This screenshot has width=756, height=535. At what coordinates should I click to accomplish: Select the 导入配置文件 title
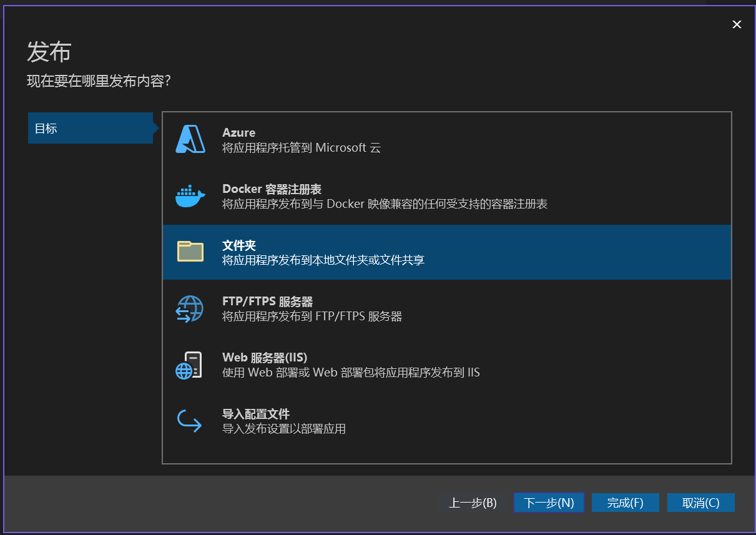[x=256, y=414]
